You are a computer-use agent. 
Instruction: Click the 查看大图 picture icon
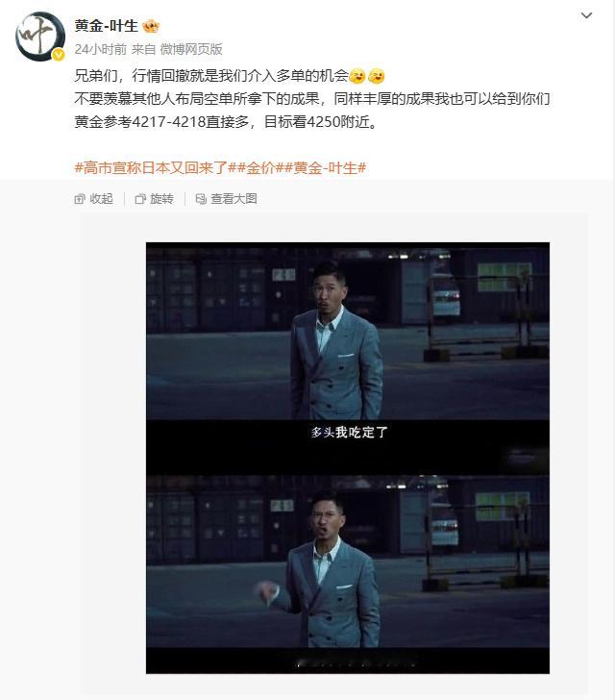pyautogui.click(x=201, y=199)
